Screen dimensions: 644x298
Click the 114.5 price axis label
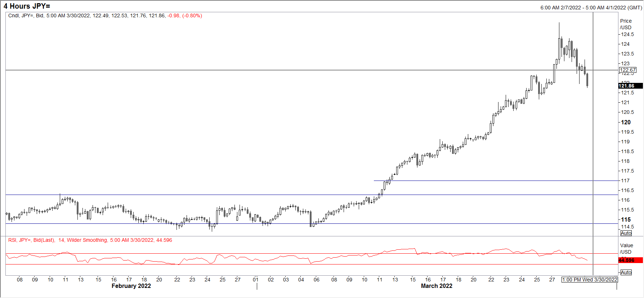click(627, 227)
